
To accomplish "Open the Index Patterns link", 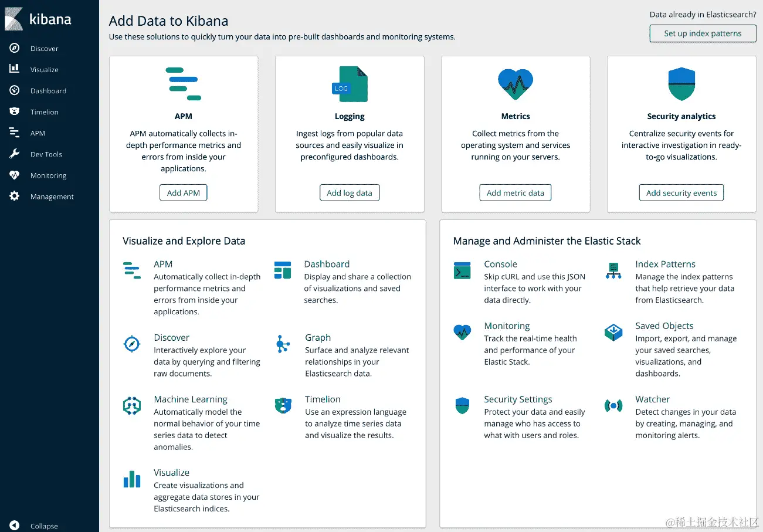I will coord(665,265).
